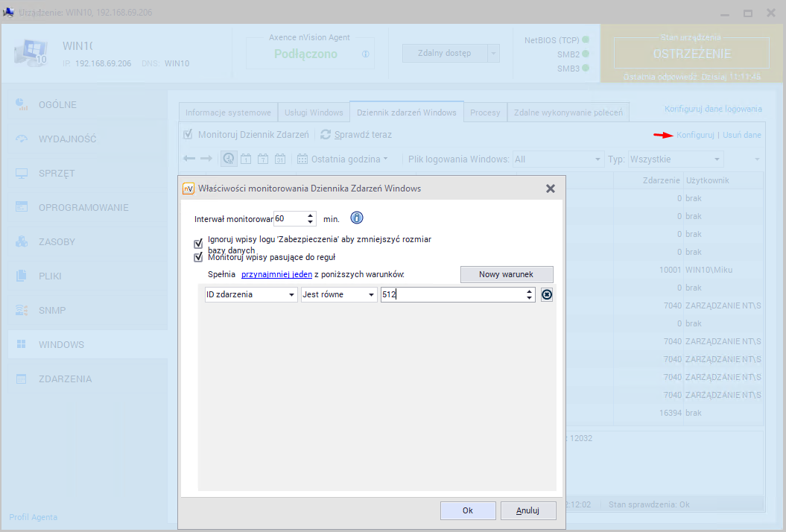Increase the monitoring interval with the up arrow

click(311, 215)
